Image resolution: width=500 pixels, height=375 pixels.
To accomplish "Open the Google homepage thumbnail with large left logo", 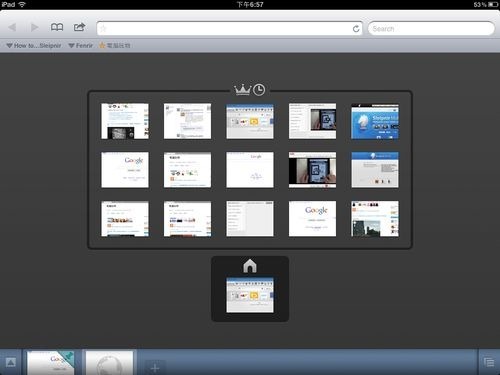I will (125, 170).
